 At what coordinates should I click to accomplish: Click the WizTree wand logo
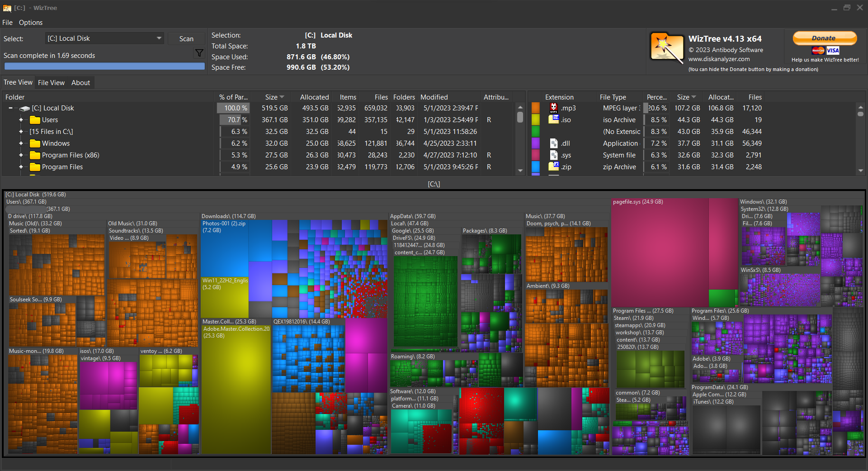click(666, 47)
